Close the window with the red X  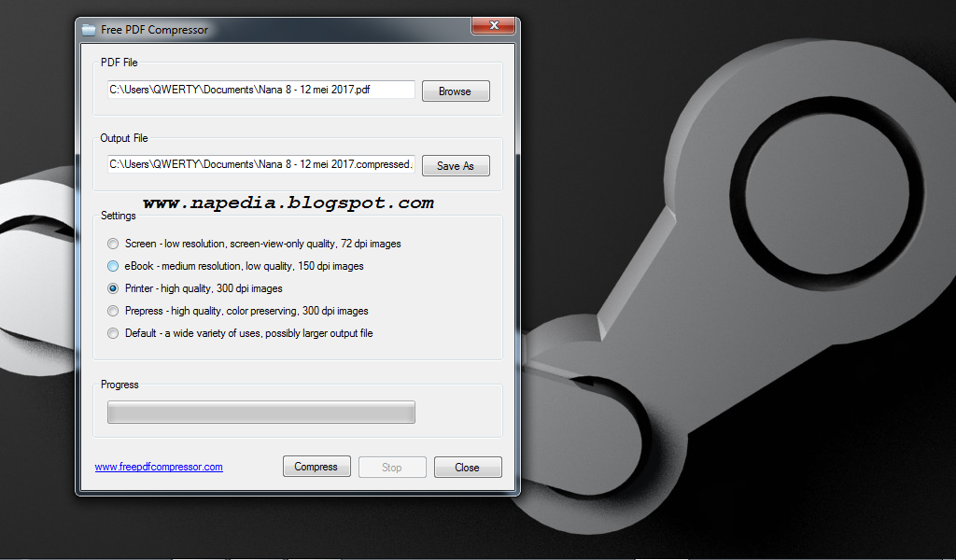point(493,25)
